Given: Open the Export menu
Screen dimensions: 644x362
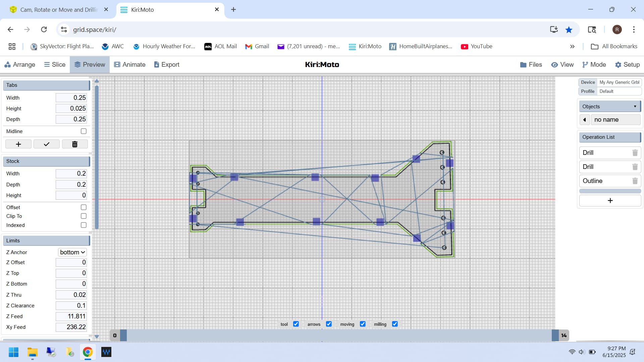Looking at the screenshot, I should coord(167,65).
